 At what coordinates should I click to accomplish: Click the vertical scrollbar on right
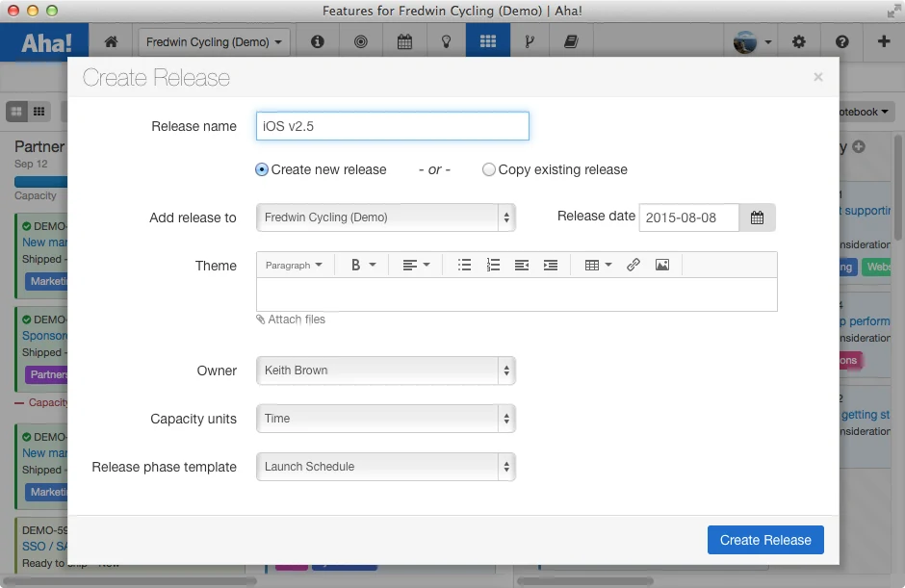click(898, 188)
